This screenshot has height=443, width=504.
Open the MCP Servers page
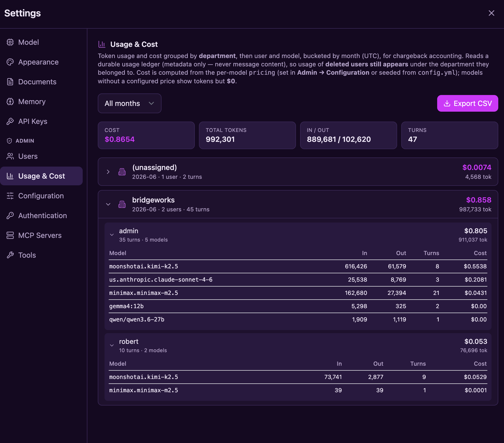tap(41, 235)
